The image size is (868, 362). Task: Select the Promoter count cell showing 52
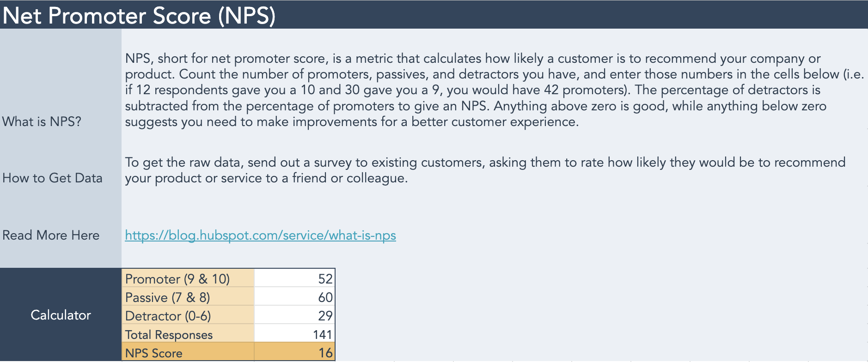pos(294,278)
